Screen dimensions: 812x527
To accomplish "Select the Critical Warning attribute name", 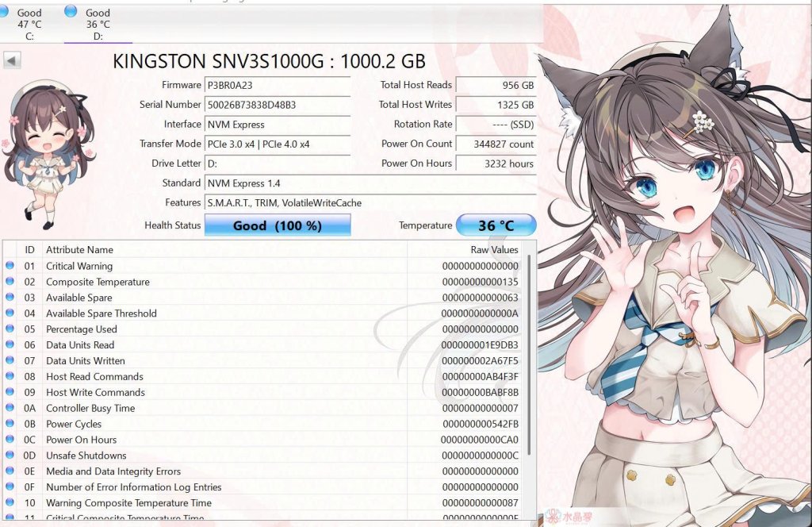I will 79,266.
